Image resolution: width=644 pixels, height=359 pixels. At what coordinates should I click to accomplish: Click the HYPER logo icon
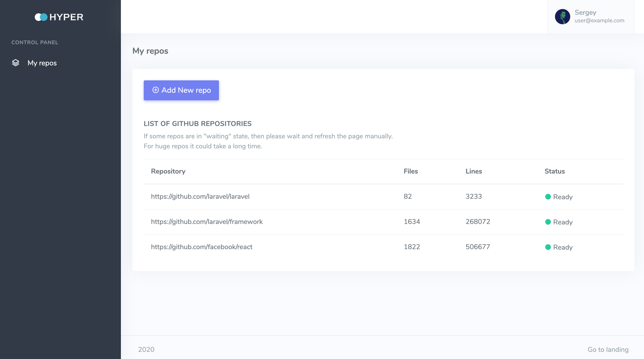pyautogui.click(x=41, y=17)
